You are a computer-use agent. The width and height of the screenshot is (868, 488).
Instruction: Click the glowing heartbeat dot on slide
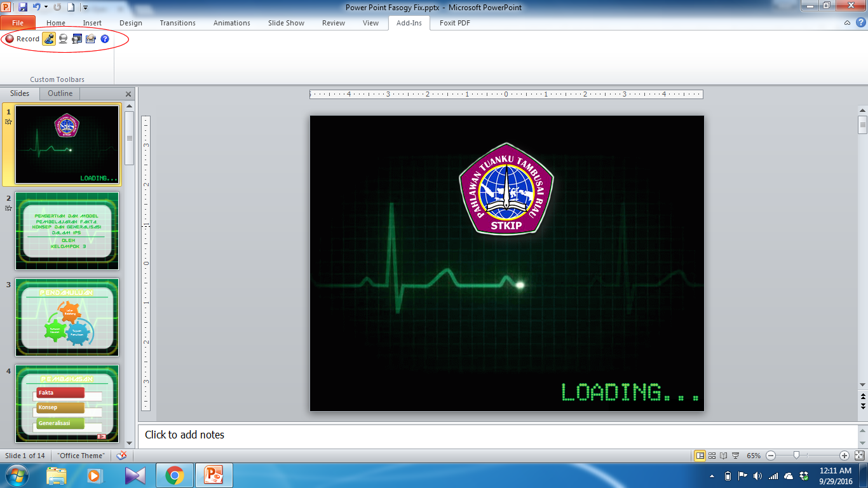[520, 285]
